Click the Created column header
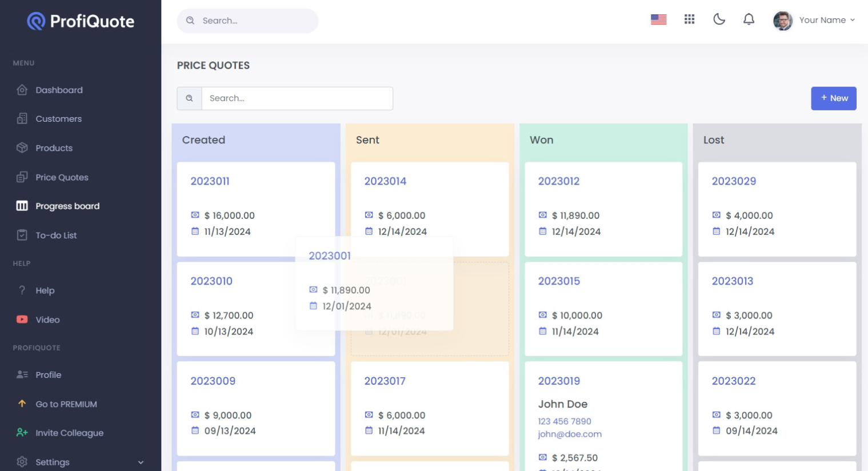The width and height of the screenshot is (868, 471). [203, 140]
